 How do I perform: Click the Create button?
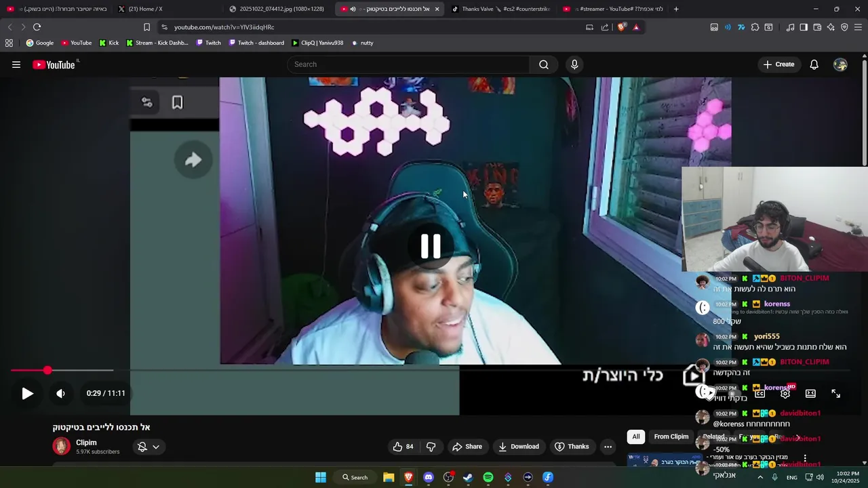pyautogui.click(x=778, y=64)
